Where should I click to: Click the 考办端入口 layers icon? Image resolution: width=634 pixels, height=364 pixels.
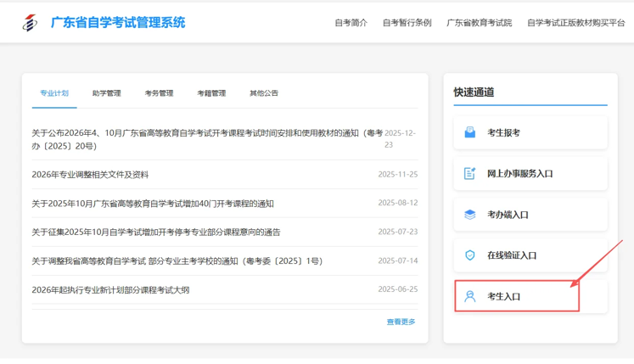click(x=469, y=215)
